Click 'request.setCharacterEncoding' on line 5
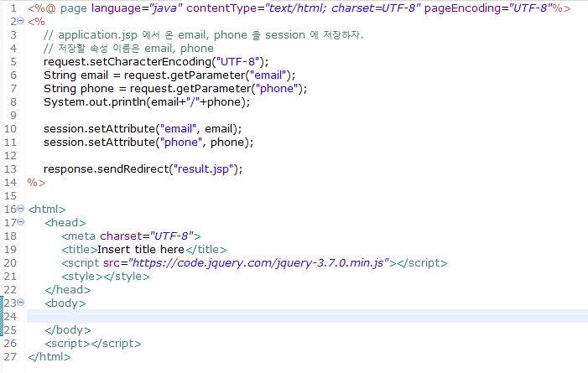This screenshot has height=373, width=588. coord(127,62)
